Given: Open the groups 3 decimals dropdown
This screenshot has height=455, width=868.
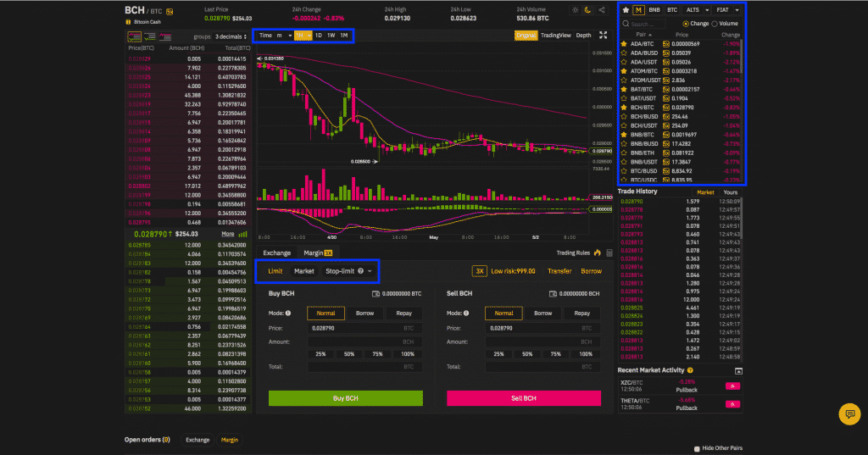Looking at the screenshot, I should click(x=231, y=36).
